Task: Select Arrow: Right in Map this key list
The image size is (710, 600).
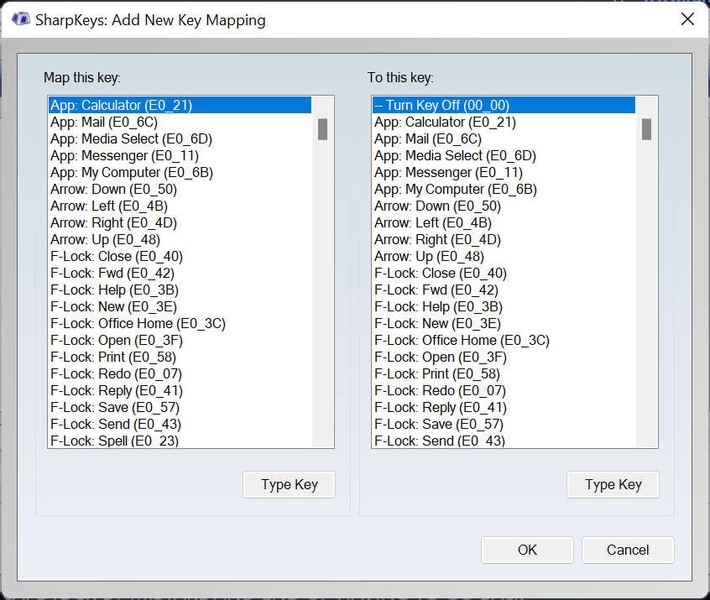Action: click(x=180, y=222)
